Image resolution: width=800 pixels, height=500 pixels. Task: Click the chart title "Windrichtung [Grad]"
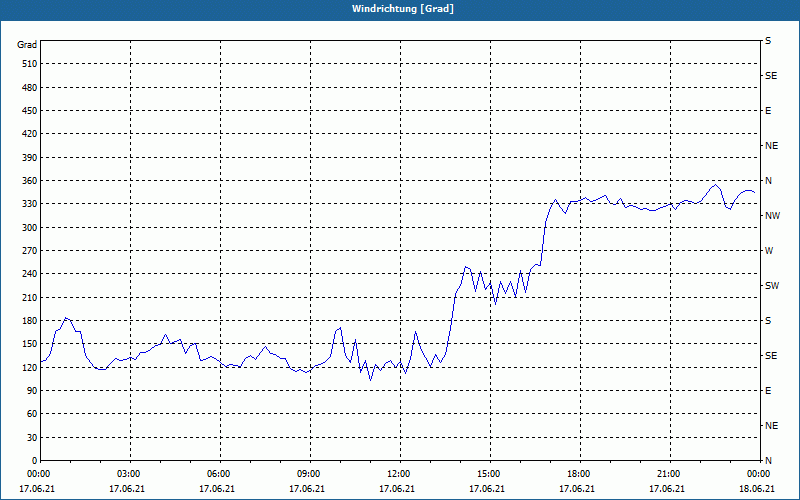(x=403, y=9)
